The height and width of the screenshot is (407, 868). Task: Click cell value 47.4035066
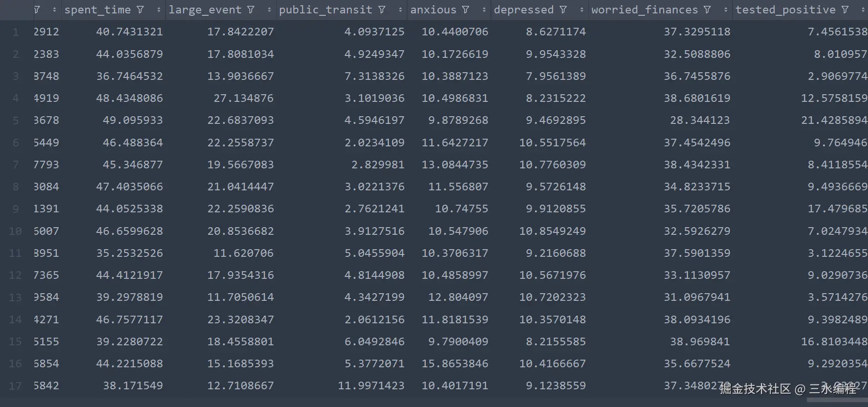tap(129, 187)
